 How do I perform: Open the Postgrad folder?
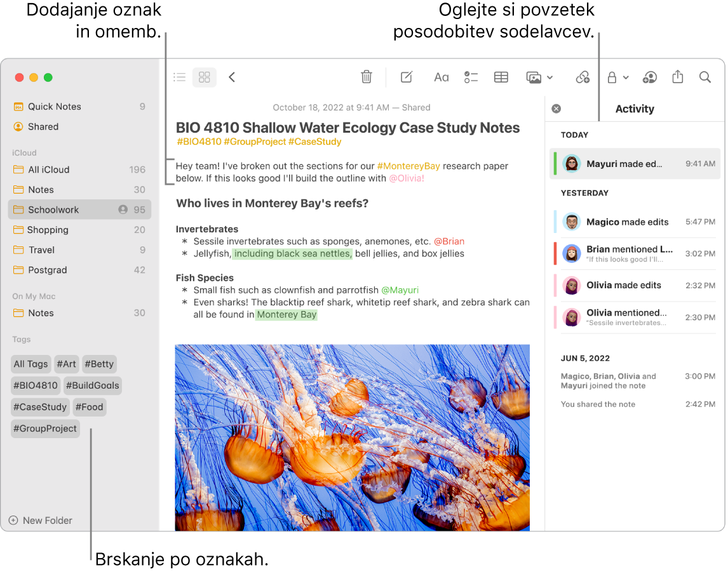pyautogui.click(x=79, y=270)
